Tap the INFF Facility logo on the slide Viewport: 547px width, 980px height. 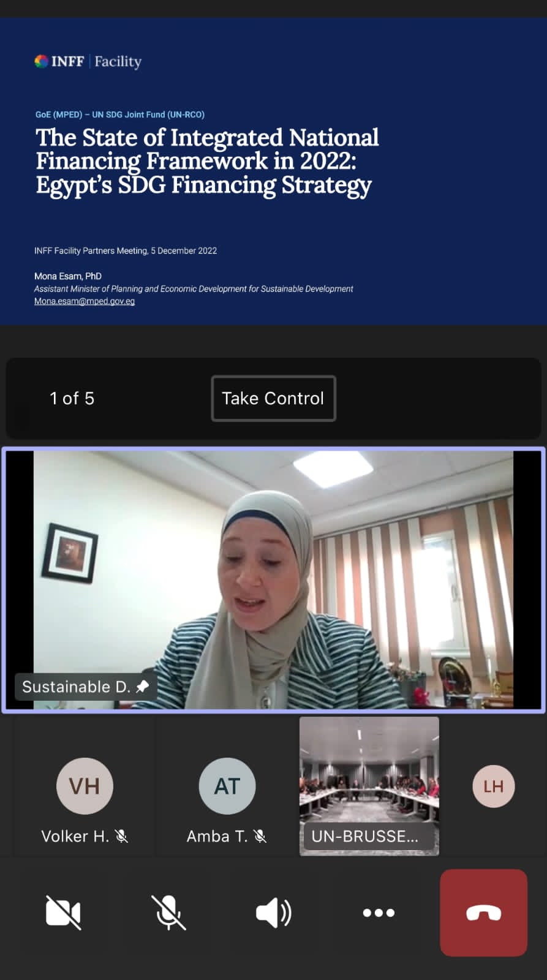pos(88,61)
